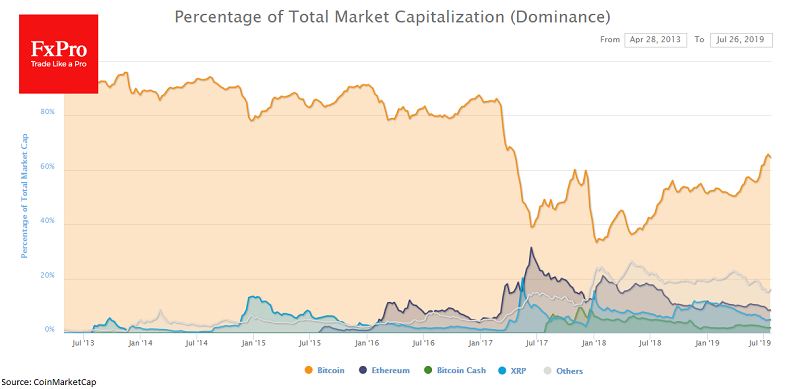Hide the Bitcoin Cash series in legend
Viewport: 800px width, 389px height.
(x=461, y=370)
